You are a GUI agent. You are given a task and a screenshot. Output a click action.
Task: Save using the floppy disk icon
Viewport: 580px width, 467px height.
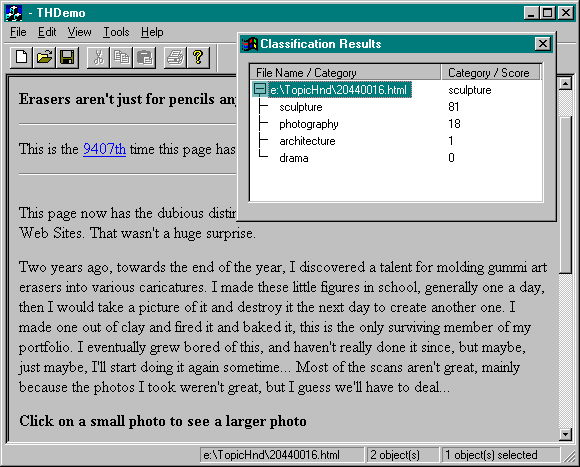tap(67, 57)
